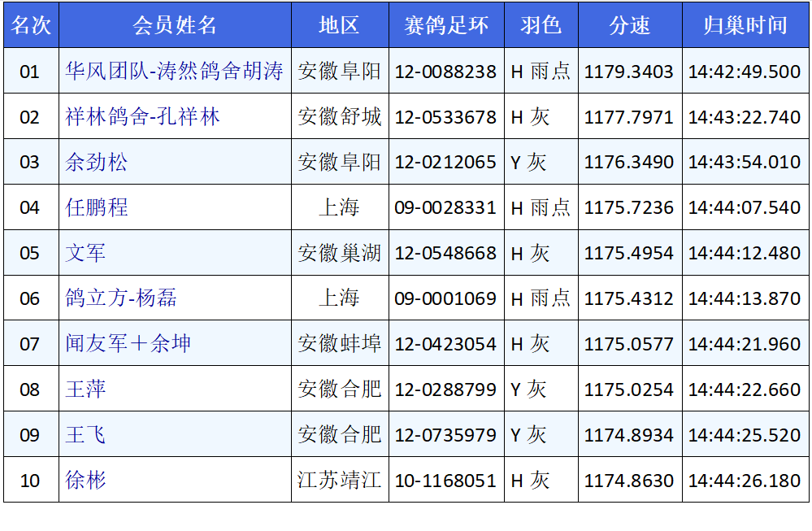Select the 地区 column header
Image resolution: width=812 pixels, height=531 pixels.
[340, 25]
